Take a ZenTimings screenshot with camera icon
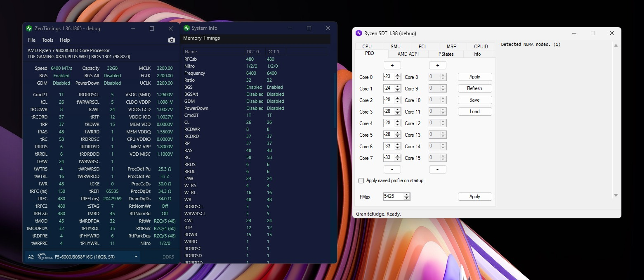This screenshot has width=644, height=280. pos(172,40)
